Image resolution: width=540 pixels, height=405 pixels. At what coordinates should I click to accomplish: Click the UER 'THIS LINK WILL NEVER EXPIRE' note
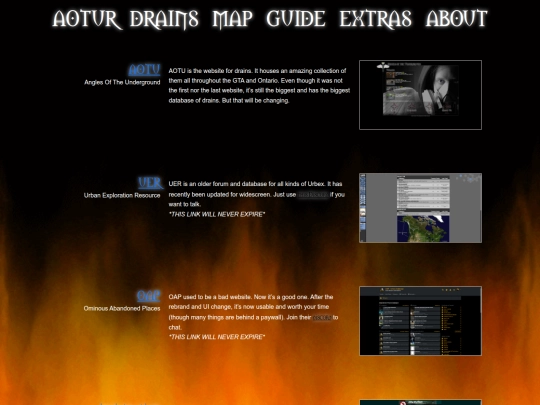(217, 214)
